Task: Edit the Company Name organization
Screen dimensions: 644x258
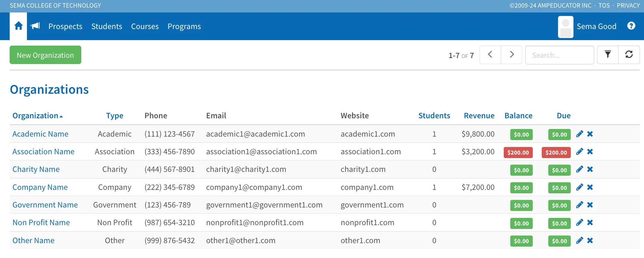Action: [x=579, y=187]
